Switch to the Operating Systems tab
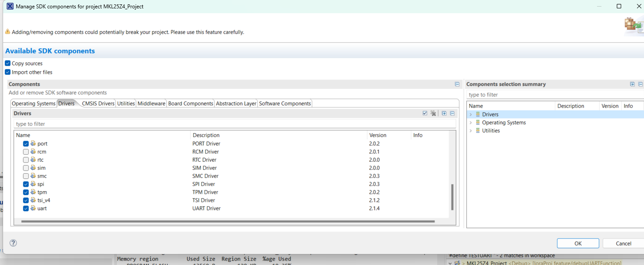 pyautogui.click(x=33, y=104)
